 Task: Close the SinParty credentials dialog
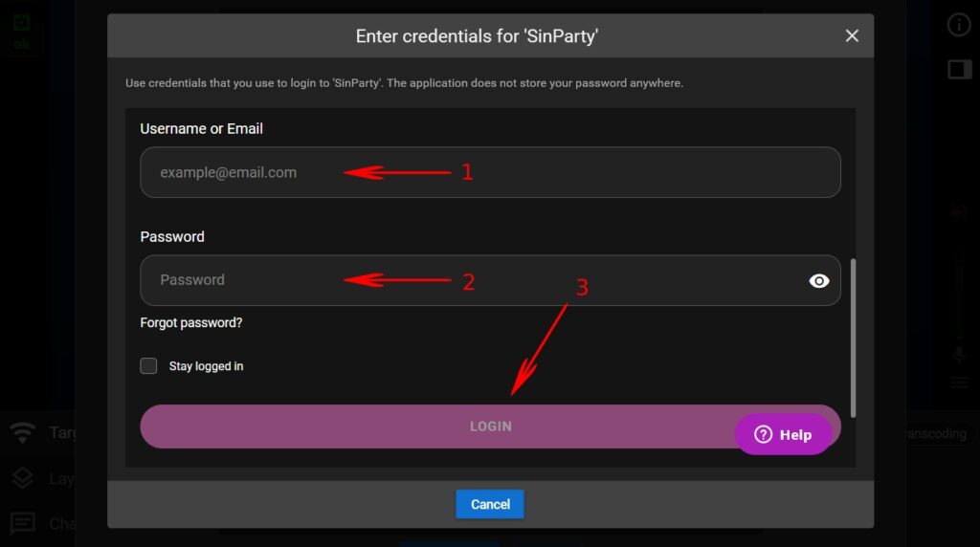pyautogui.click(x=852, y=35)
